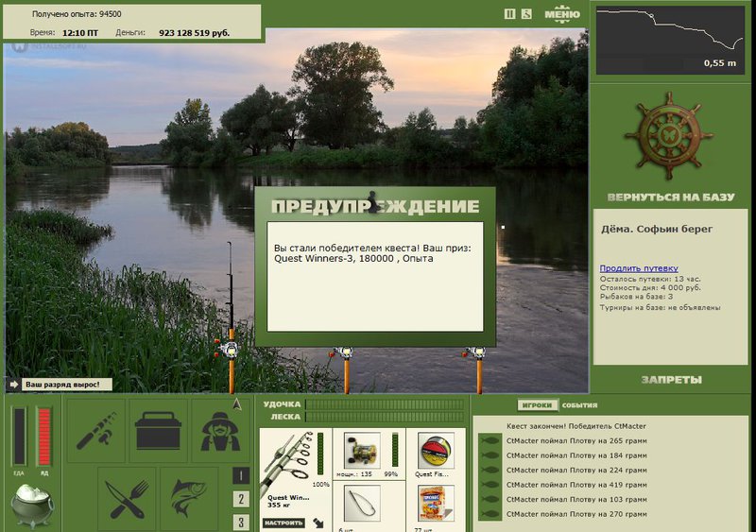Click the fish icon beside Плотву на 270 грамм
This screenshot has height=532, width=756.
[x=490, y=514]
